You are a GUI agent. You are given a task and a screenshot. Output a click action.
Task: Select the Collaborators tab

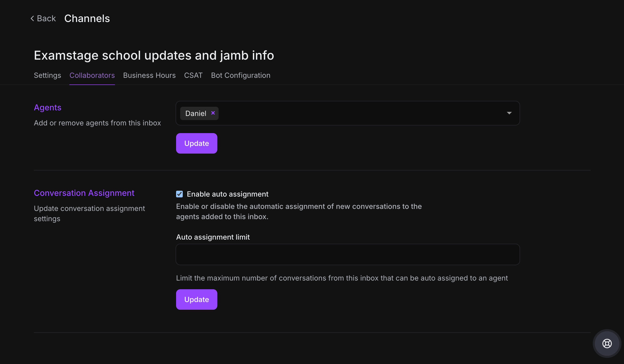tap(92, 75)
